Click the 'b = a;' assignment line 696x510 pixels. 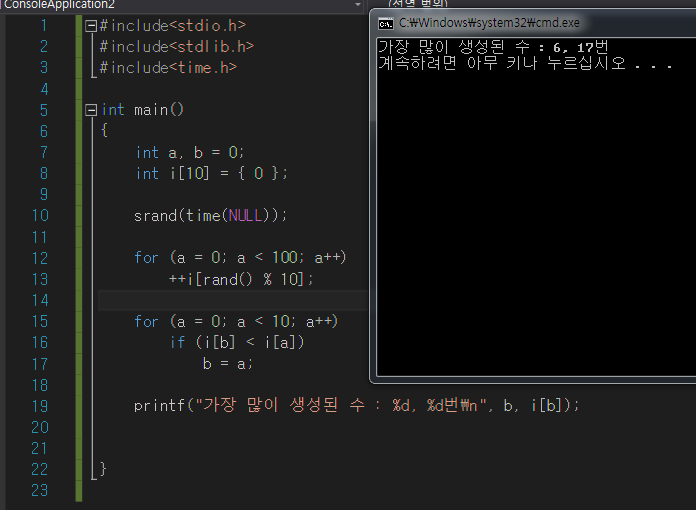[x=228, y=364]
